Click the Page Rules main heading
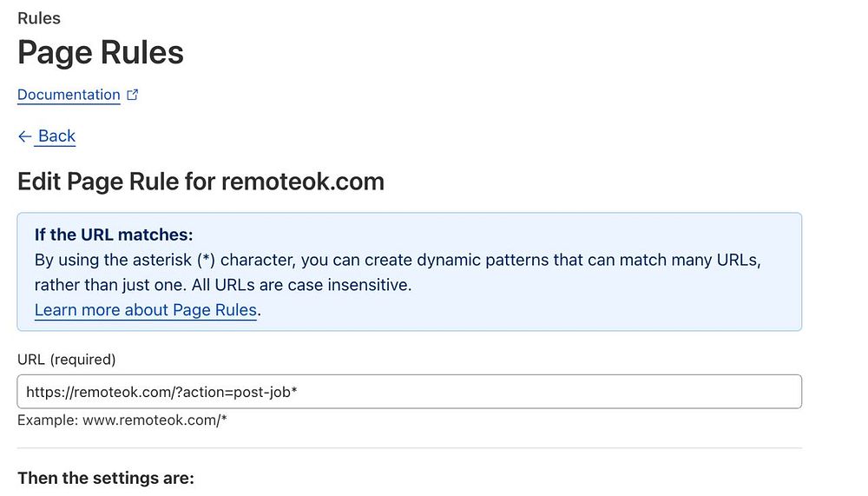This screenshot has height=496, width=868. (x=101, y=53)
